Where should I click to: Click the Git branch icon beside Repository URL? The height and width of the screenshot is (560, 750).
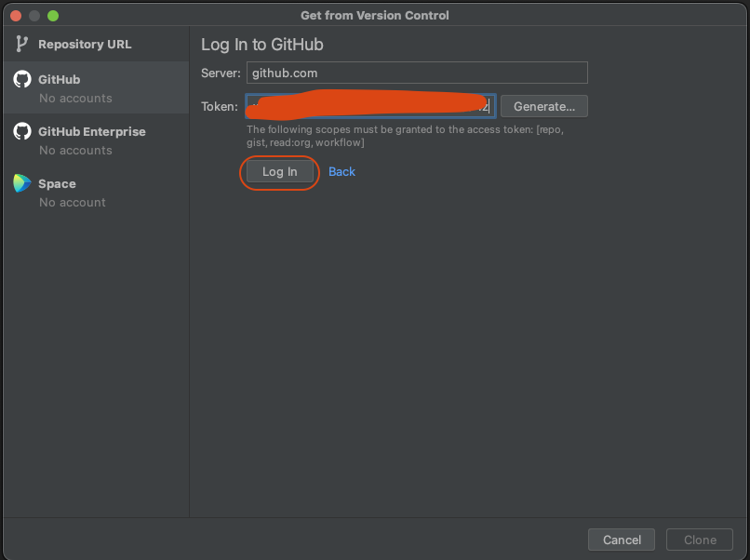(21, 44)
